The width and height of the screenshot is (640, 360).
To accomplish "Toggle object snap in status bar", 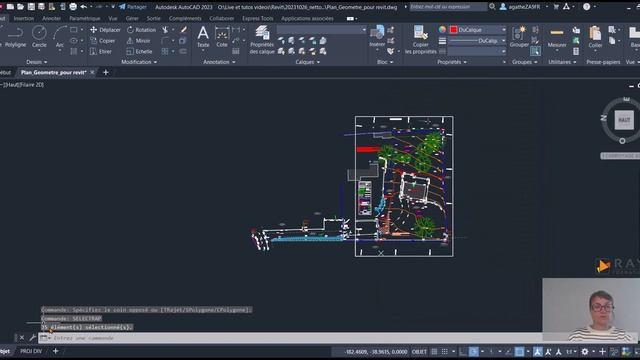I will coord(519,351).
